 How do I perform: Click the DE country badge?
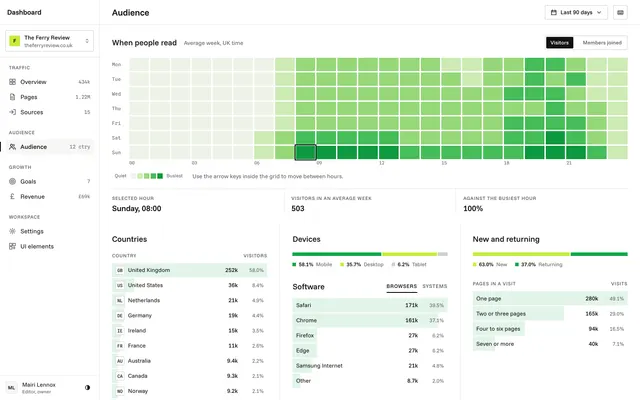(120, 316)
